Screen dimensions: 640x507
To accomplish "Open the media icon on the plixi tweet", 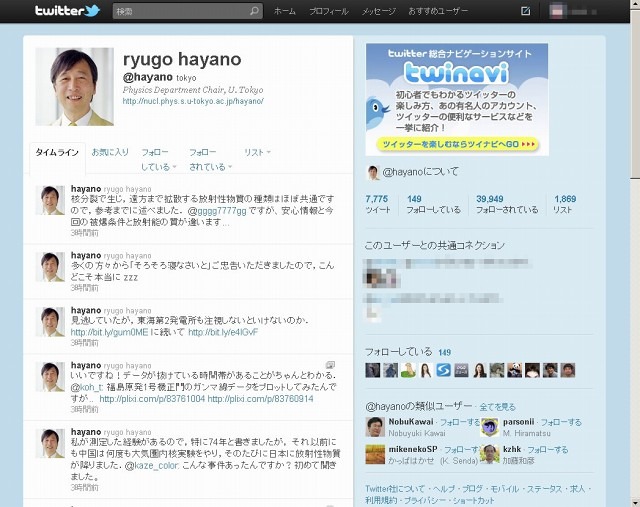I will (330, 365).
